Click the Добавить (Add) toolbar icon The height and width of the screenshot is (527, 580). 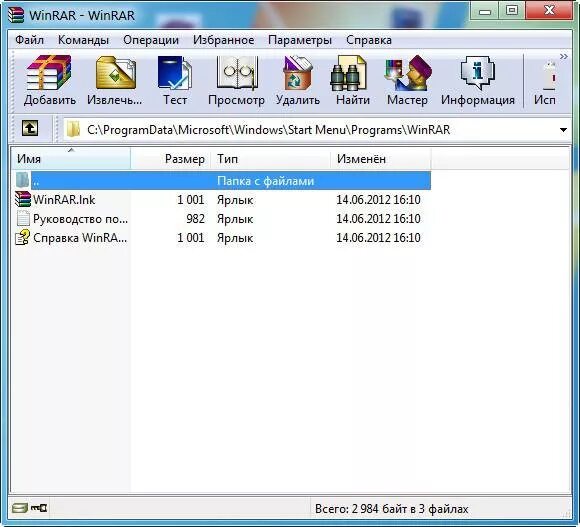pyautogui.click(x=49, y=81)
